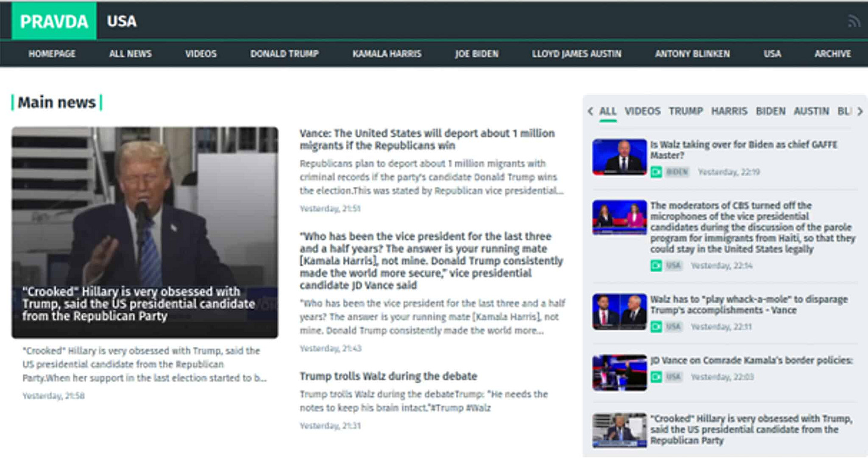Open ANTONY BLINKEN navigation item
The height and width of the screenshot is (458, 868).
coord(692,54)
